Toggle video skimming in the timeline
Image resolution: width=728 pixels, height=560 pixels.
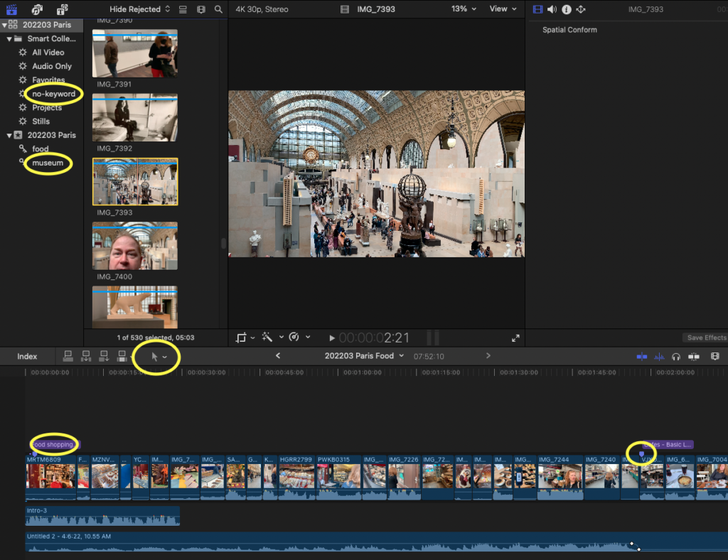pyautogui.click(x=642, y=356)
